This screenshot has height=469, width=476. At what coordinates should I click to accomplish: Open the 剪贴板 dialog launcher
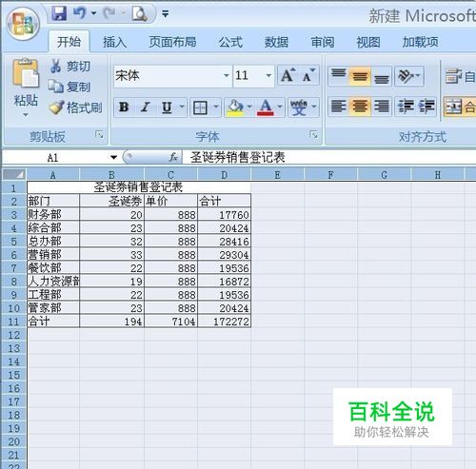tap(99, 135)
